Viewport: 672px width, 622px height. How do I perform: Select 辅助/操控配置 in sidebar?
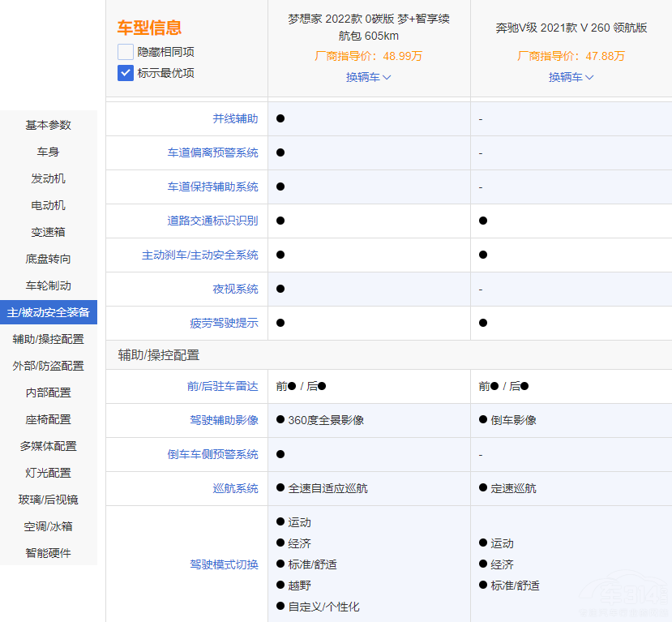tap(49, 339)
